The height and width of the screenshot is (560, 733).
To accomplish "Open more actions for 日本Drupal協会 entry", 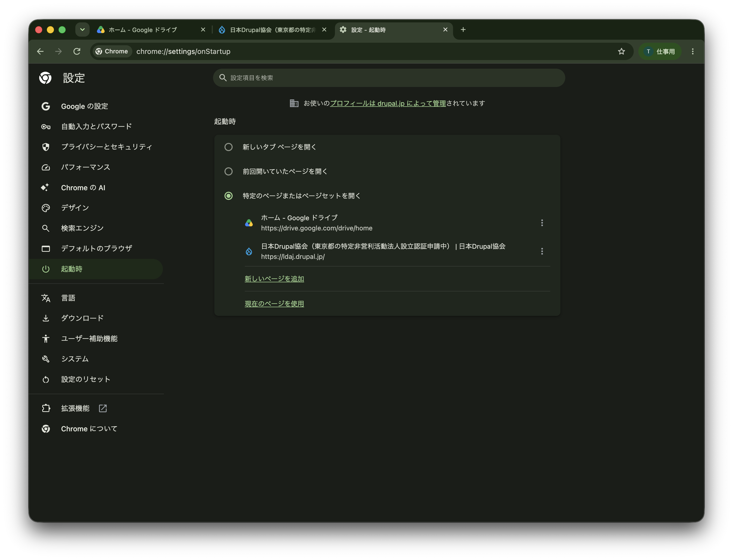I will click(x=542, y=251).
